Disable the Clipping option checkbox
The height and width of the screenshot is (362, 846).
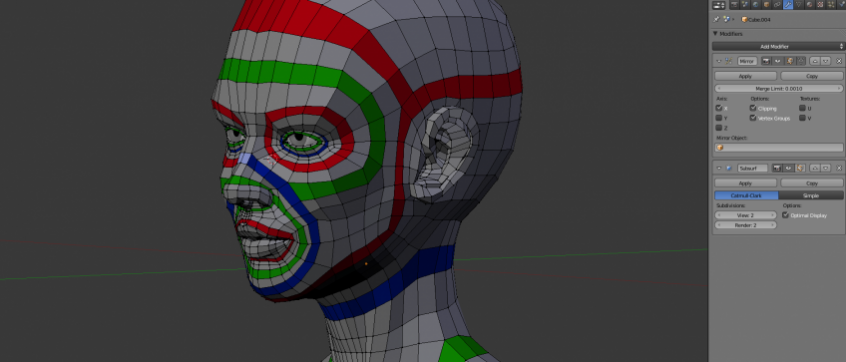753,108
